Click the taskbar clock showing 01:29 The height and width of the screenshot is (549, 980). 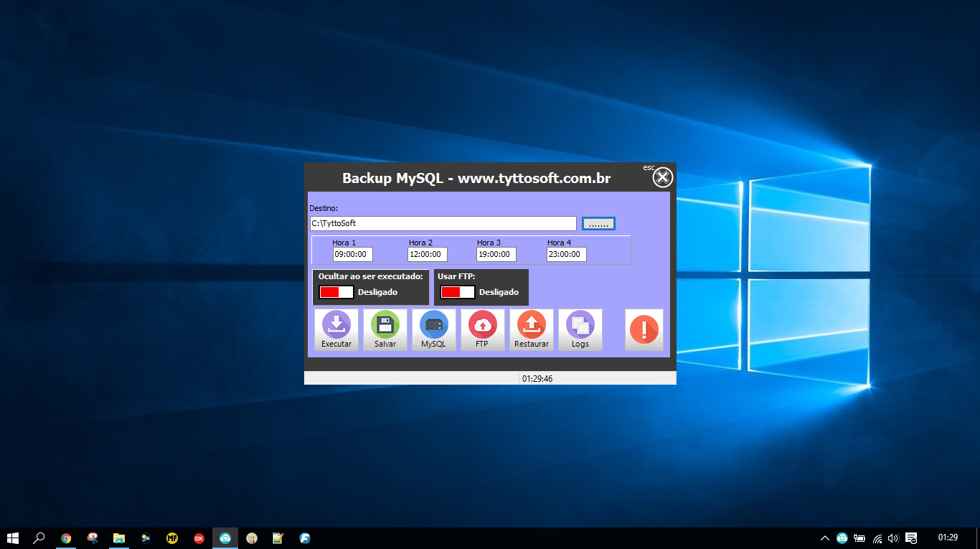point(948,538)
